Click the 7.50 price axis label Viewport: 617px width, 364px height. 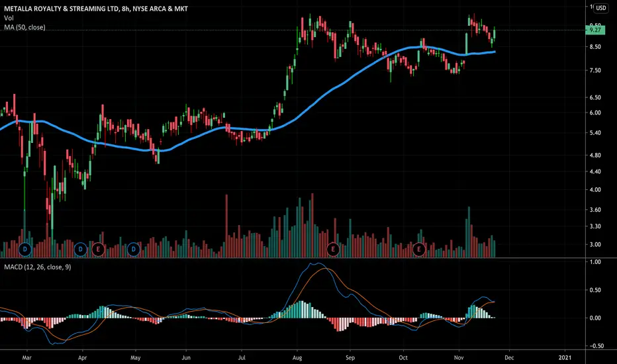(595, 70)
